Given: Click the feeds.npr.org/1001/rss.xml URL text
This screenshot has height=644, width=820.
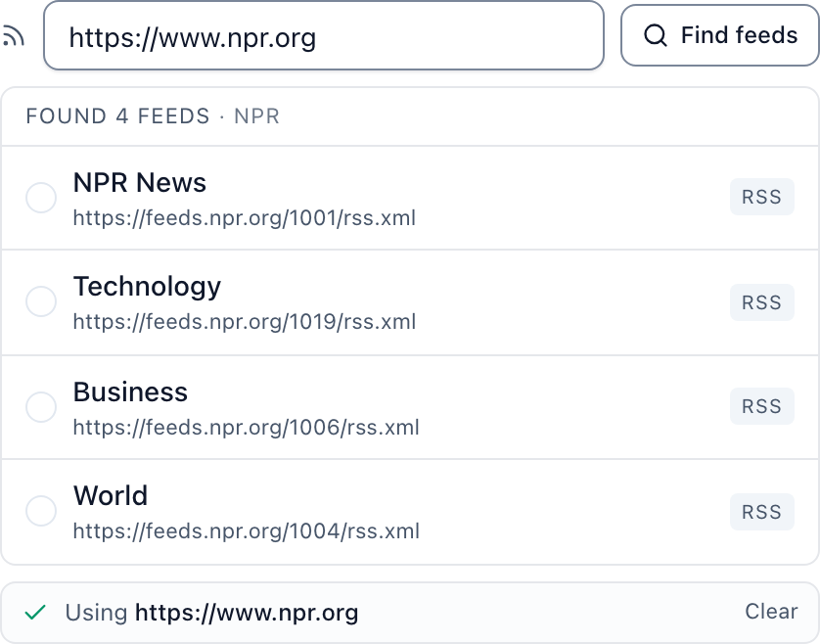Looking at the screenshot, I should click(245, 218).
